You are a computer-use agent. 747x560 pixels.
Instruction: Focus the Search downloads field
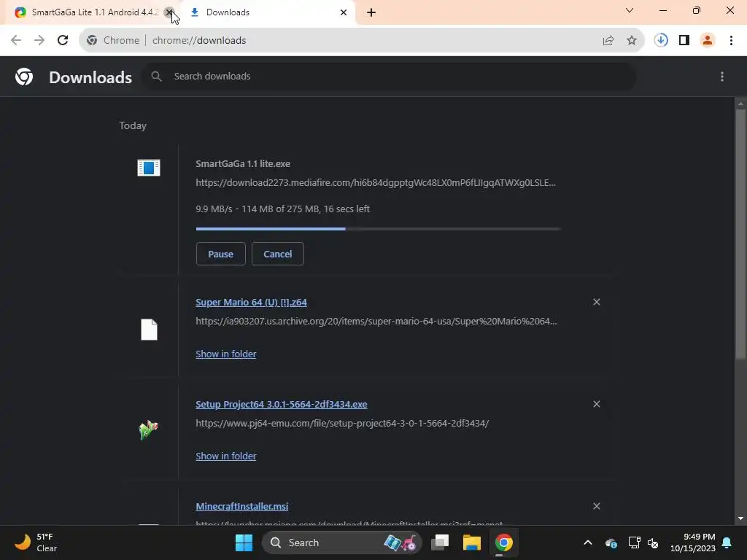coord(390,76)
